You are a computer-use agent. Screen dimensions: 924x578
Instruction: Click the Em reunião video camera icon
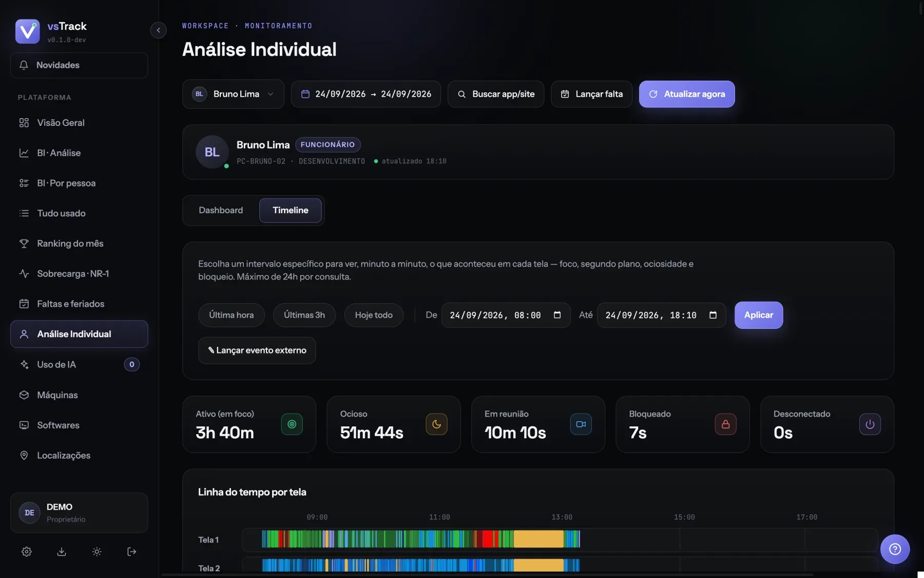click(581, 424)
